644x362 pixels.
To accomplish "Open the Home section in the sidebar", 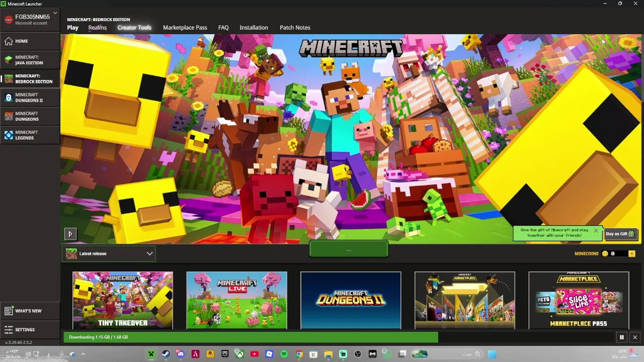I will [30, 41].
